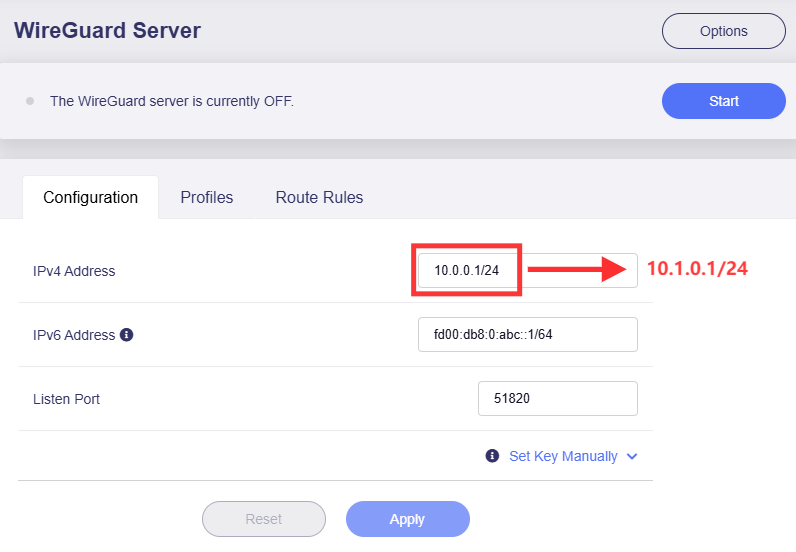Click the 'IPv4 Address' label

74,271
